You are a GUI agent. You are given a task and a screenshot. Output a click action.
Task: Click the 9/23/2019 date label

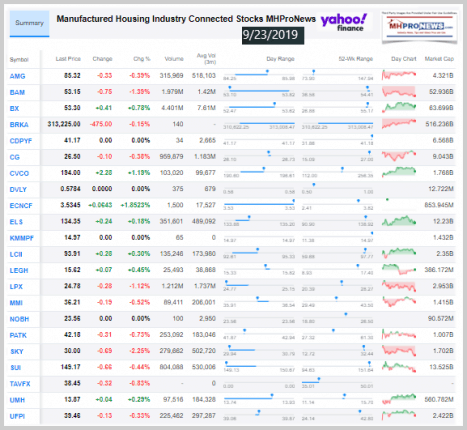coord(273,35)
